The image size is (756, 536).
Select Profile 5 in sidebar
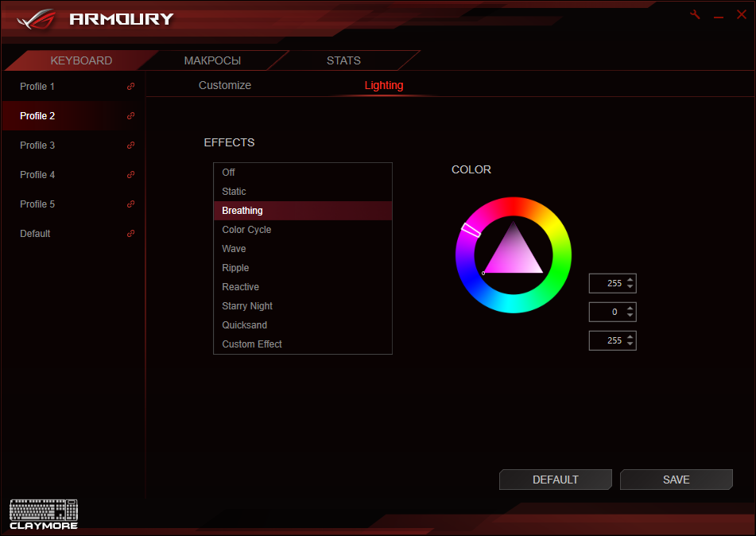click(x=72, y=204)
